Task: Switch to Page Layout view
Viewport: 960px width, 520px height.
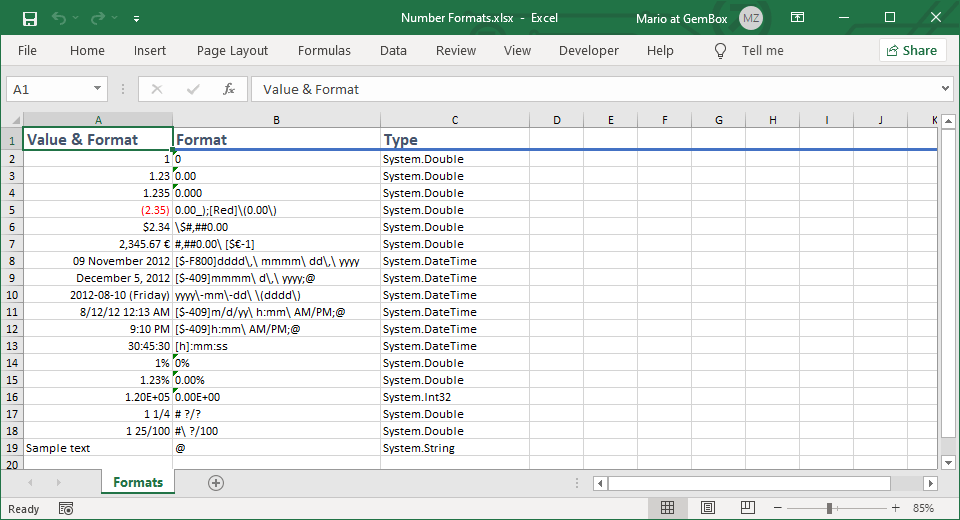Action: point(707,508)
